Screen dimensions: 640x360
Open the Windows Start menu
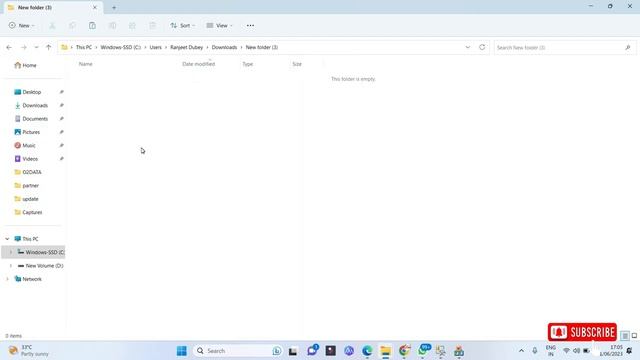point(182,351)
